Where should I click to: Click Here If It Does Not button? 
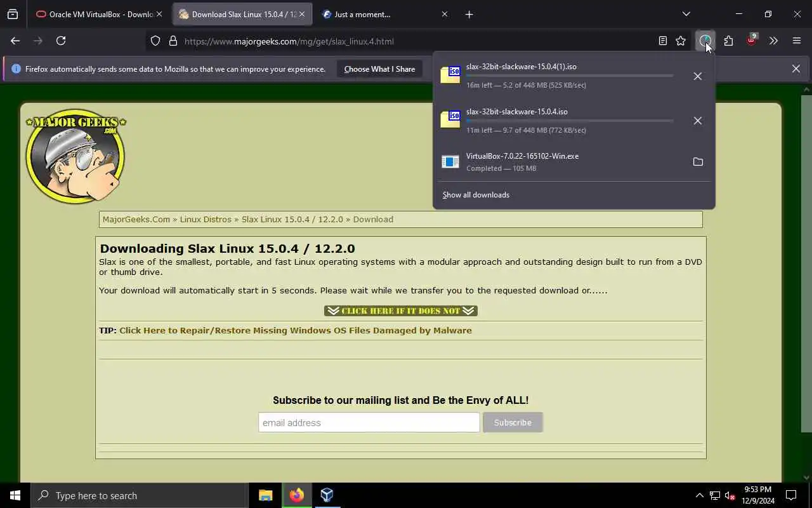pos(401,311)
